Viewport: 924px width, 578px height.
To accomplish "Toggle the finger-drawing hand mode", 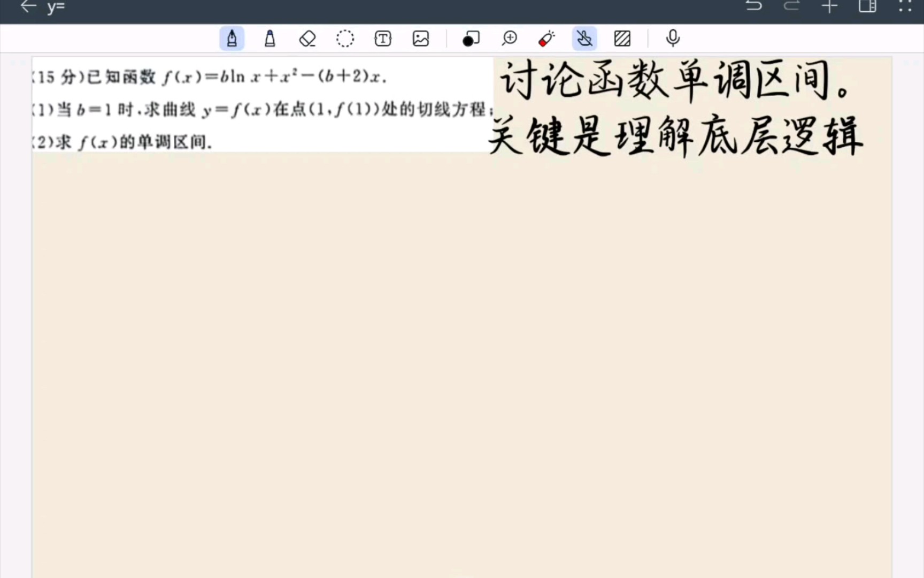I will [x=584, y=39].
